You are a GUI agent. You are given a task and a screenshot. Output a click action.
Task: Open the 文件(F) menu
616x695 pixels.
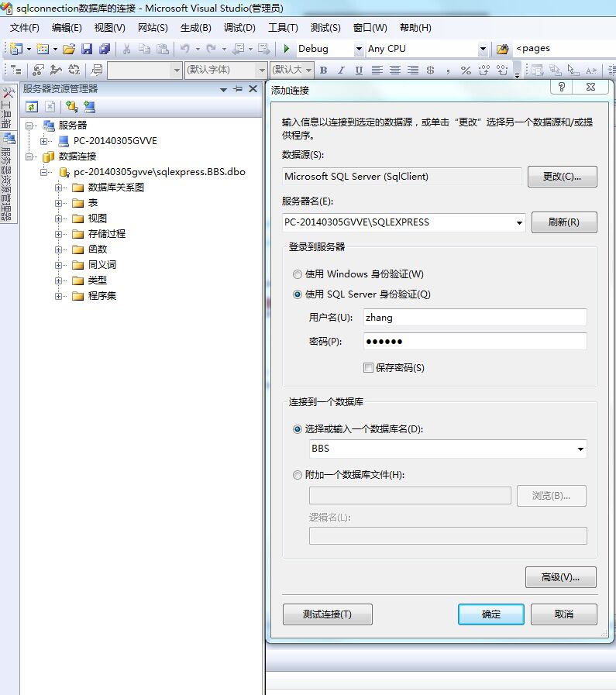pos(25,28)
